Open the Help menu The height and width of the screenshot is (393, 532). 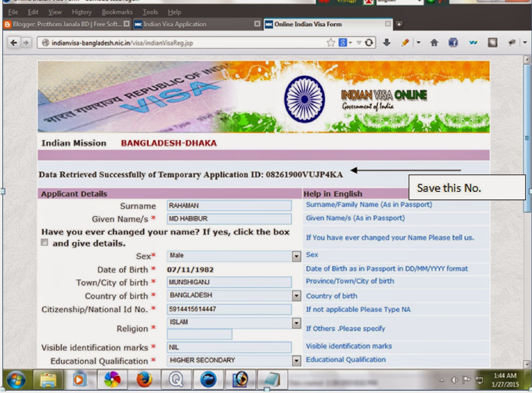174,12
